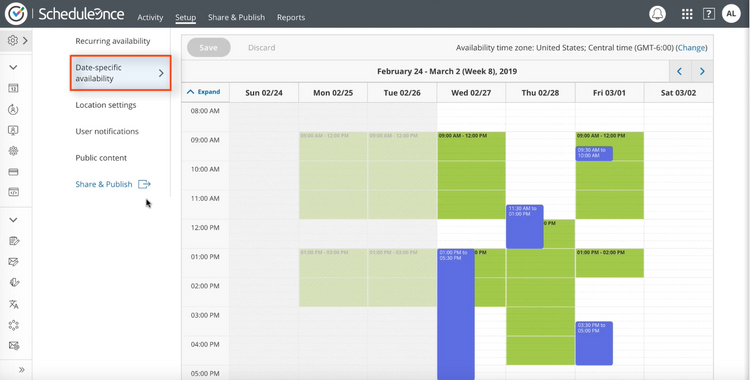Click the Share & Publish sidebar link

104,184
